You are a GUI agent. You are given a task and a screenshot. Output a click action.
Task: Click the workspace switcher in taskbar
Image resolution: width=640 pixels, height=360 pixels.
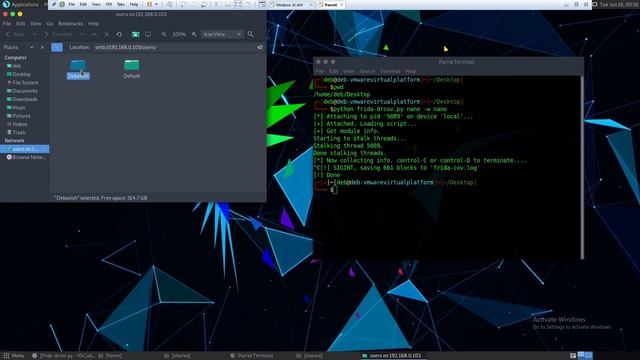click(585, 356)
